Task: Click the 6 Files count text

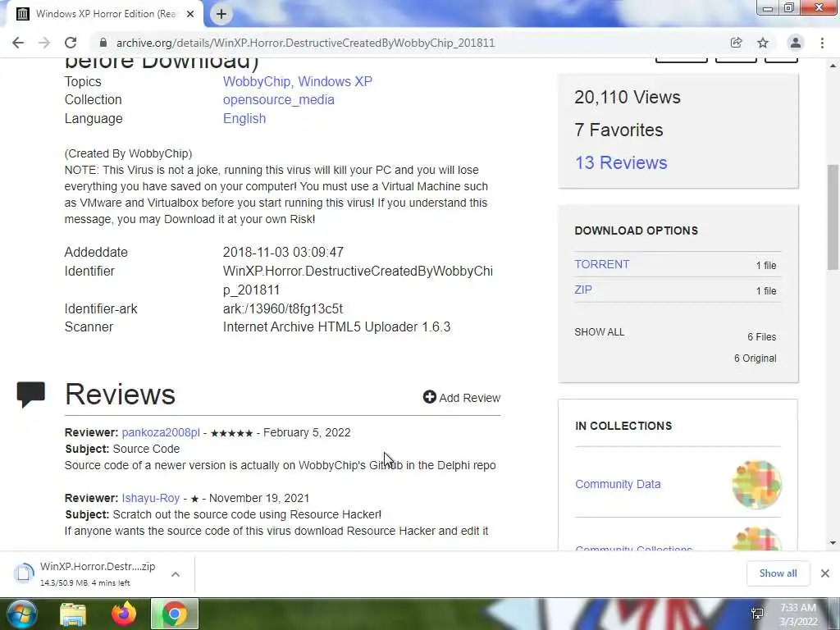Action: [762, 337]
